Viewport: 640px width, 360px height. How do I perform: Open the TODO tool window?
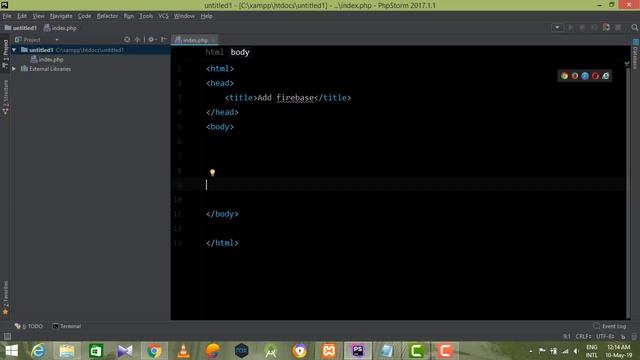(29, 326)
